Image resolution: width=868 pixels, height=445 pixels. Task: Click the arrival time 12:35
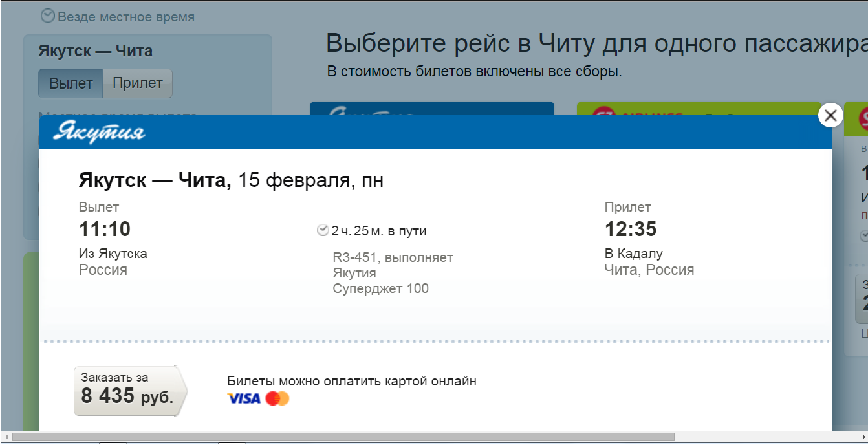point(631,229)
